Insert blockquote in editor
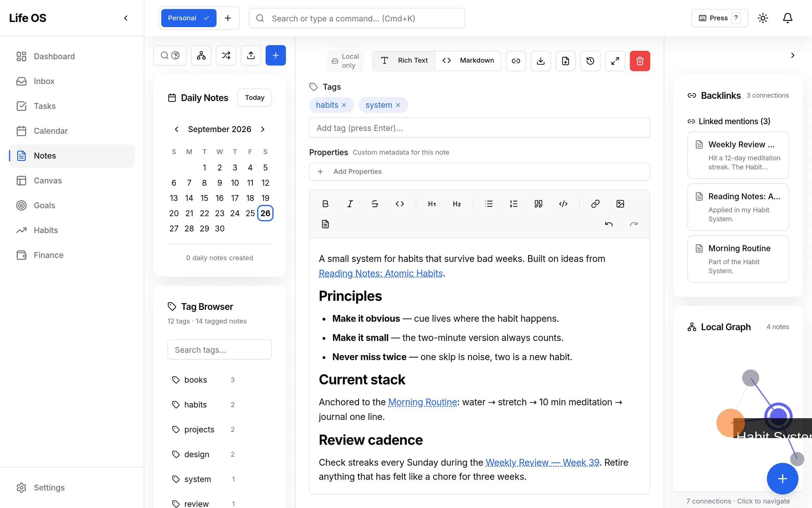 click(538, 204)
